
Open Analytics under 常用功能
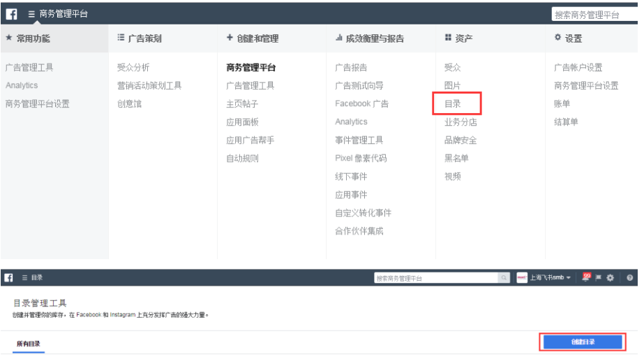[22, 85]
